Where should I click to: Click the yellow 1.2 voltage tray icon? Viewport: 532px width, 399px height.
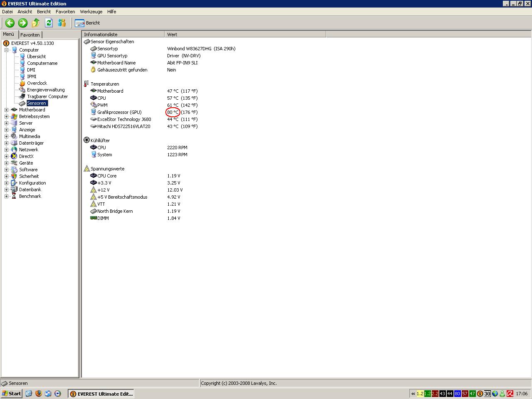click(420, 394)
